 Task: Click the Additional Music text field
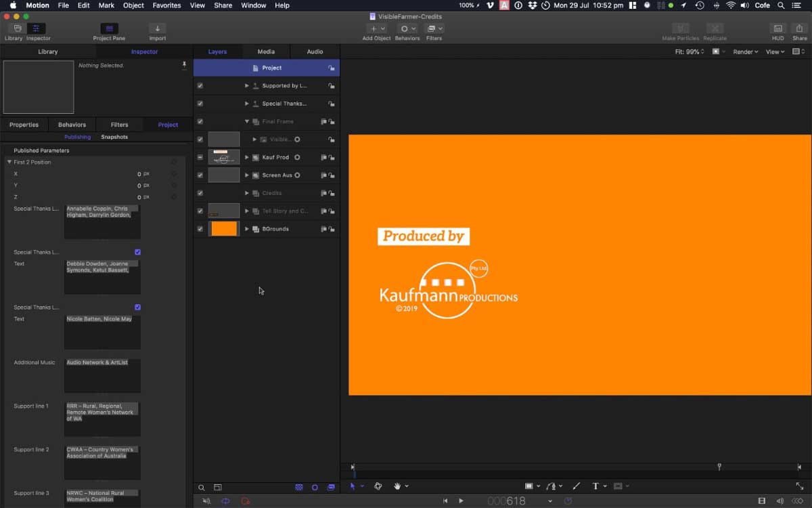102,376
